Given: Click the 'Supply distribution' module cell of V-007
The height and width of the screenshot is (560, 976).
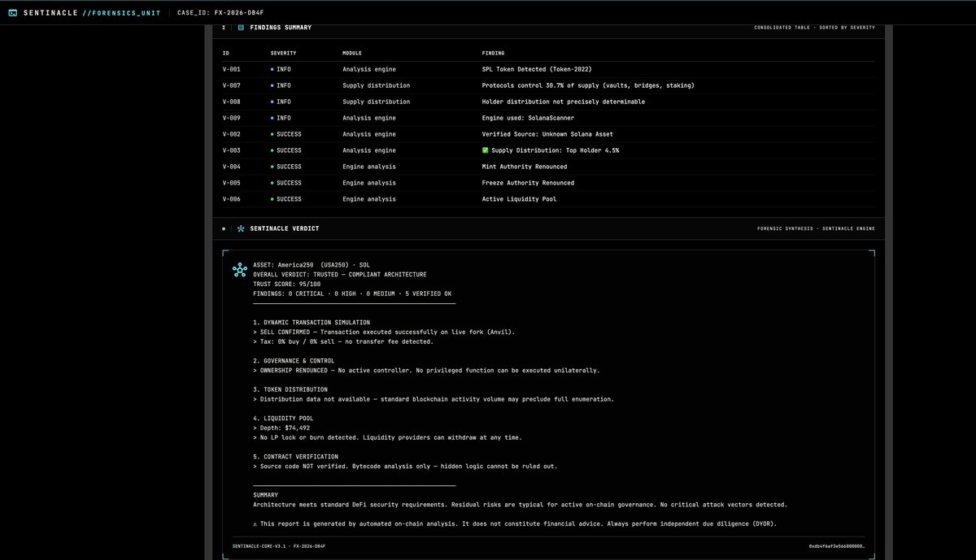Looking at the screenshot, I should click(x=377, y=85).
